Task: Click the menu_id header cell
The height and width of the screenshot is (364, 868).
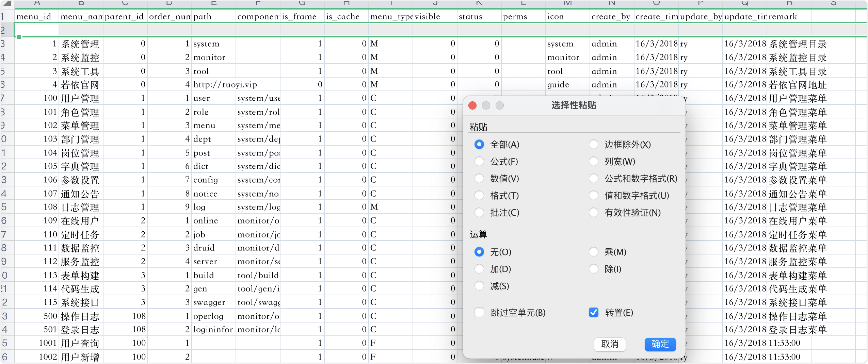Action: pyautogui.click(x=36, y=16)
